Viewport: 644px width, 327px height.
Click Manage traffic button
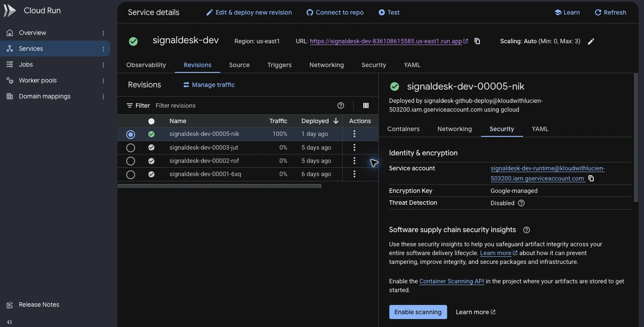click(x=209, y=85)
